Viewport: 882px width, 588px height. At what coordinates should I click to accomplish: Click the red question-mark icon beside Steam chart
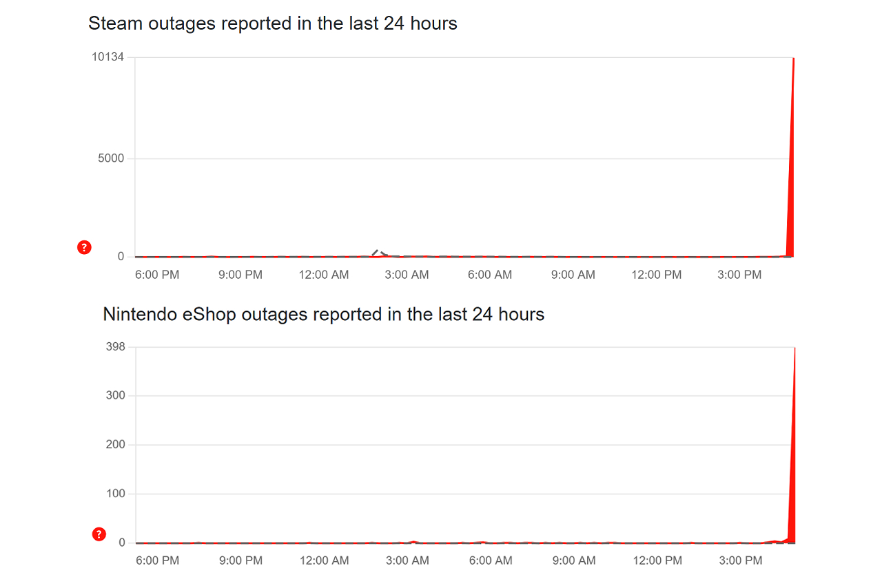coord(84,248)
